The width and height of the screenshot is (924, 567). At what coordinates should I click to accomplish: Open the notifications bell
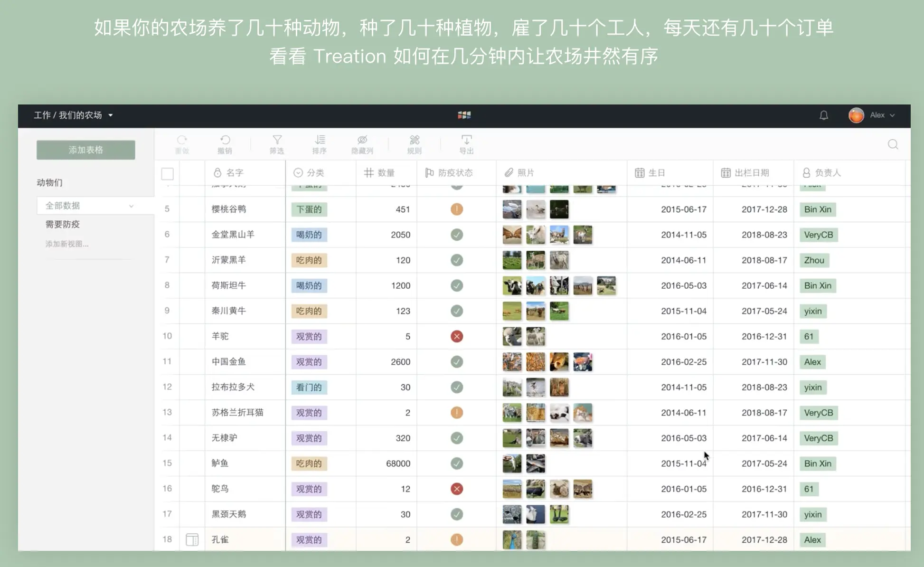pos(824,115)
